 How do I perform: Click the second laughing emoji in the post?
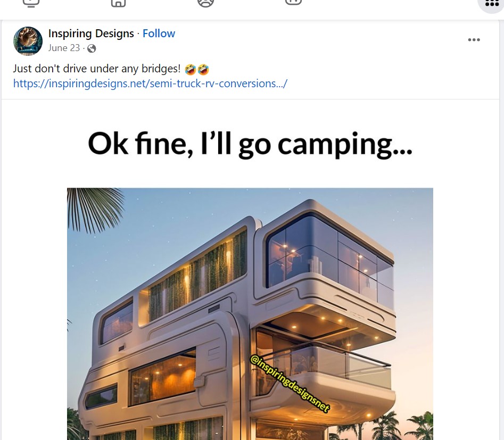[x=203, y=69]
